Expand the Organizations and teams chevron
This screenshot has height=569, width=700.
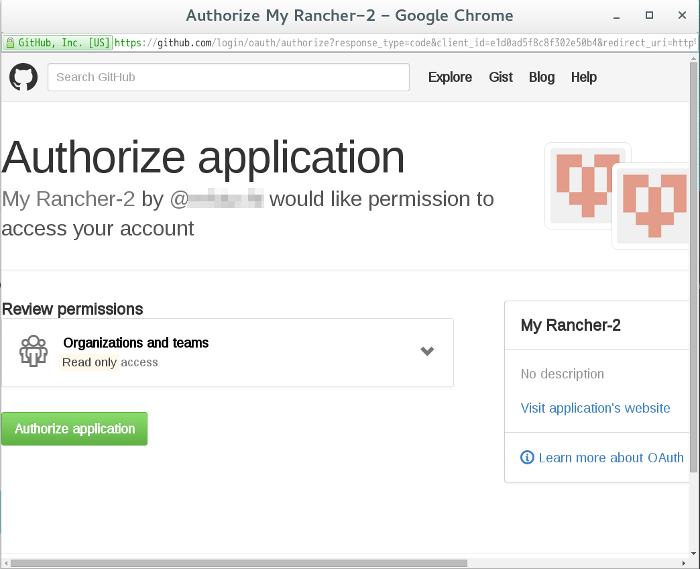[x=427, y=351]
